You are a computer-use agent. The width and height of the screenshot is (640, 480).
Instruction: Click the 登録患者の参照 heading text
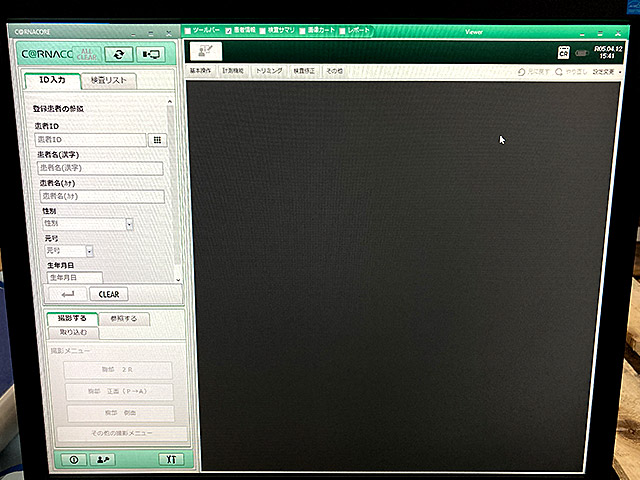pos(58,109)
